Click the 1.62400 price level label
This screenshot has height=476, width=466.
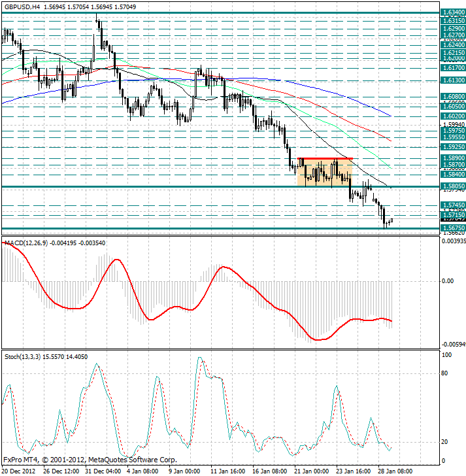click(453, 45)
